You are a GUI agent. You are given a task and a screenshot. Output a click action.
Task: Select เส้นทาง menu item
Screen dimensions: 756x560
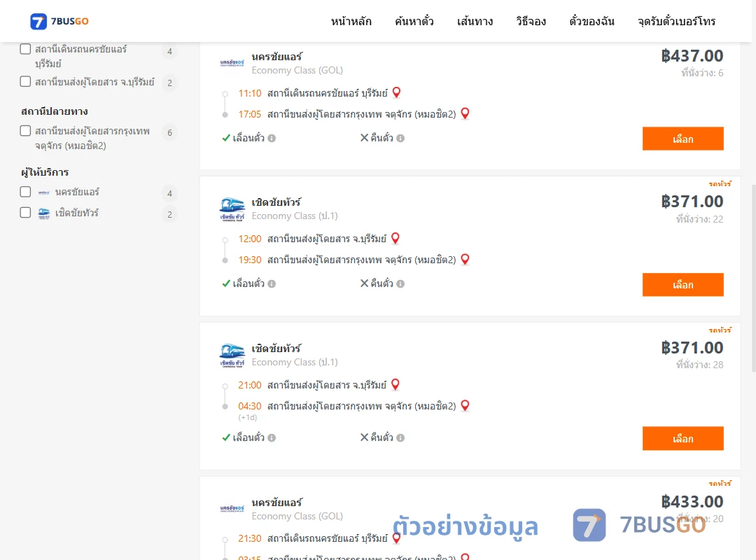point(475,21)
